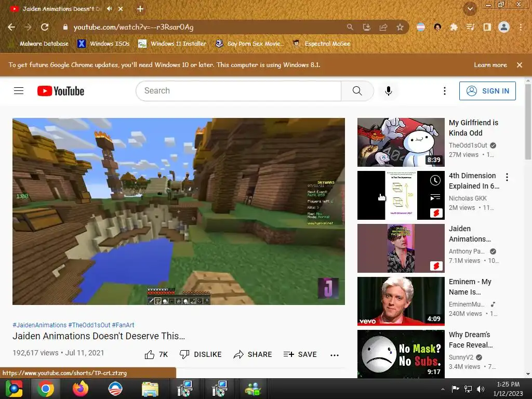Image resolution: width=532 pixels, height=399 pixels.
Task: Click the face avatar extension icon
Action: 437,27
